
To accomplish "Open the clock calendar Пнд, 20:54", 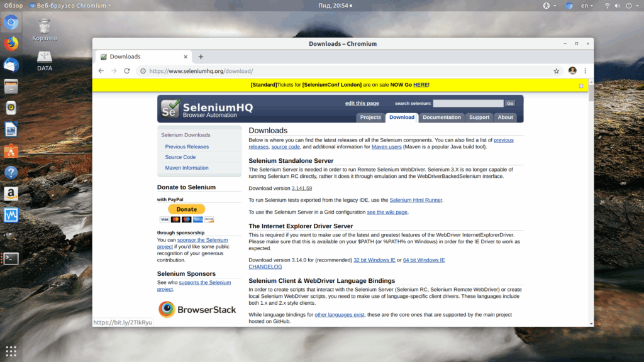I will tap(335, 6).
